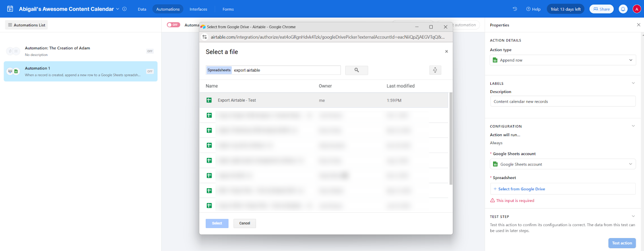Switch to the Data tab
The width and height of the screenshot is (644, 251).
pyautogui.click(x=142, y=9)
